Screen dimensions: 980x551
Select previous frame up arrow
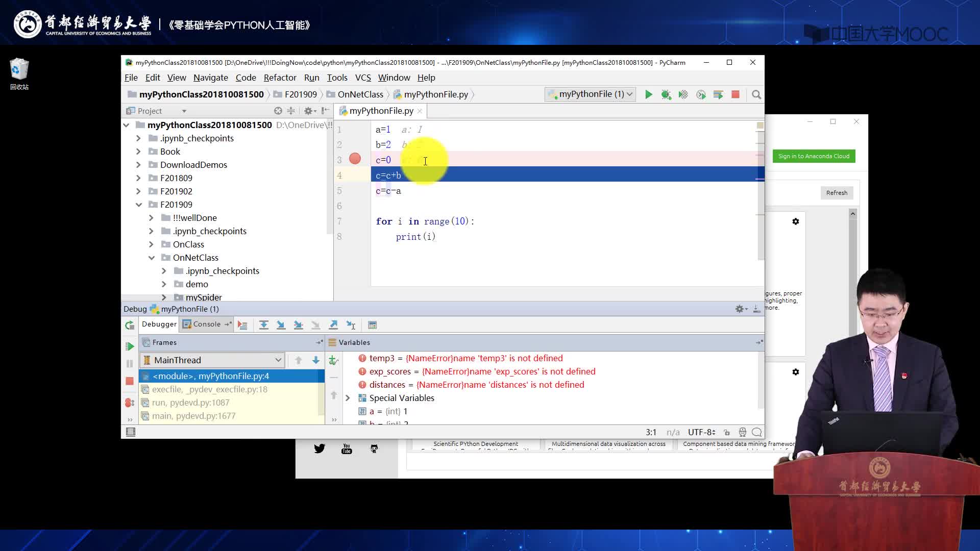click(x=299, y=360)
